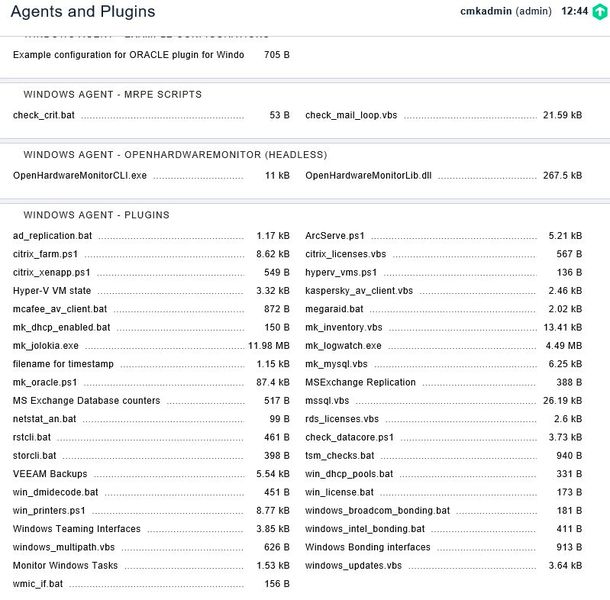Download win_license.bat plugin
The height and width of the screenshot is (600, 610).
(339, 492)
